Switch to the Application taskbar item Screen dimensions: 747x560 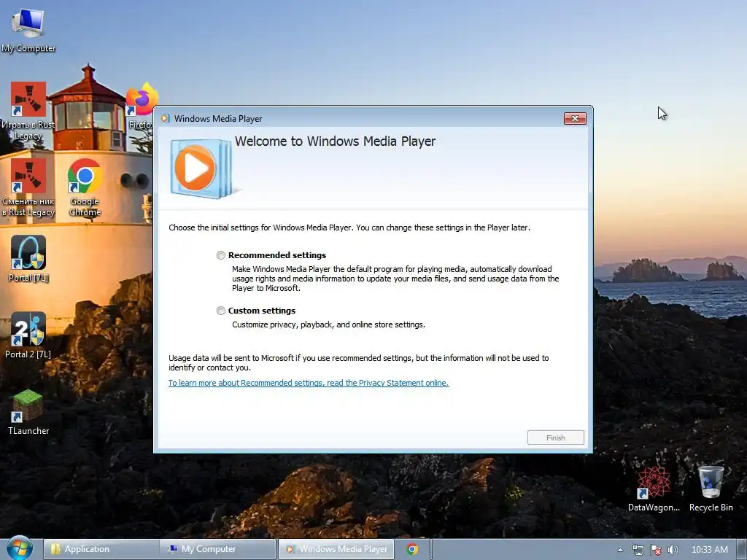click(101, 549)
